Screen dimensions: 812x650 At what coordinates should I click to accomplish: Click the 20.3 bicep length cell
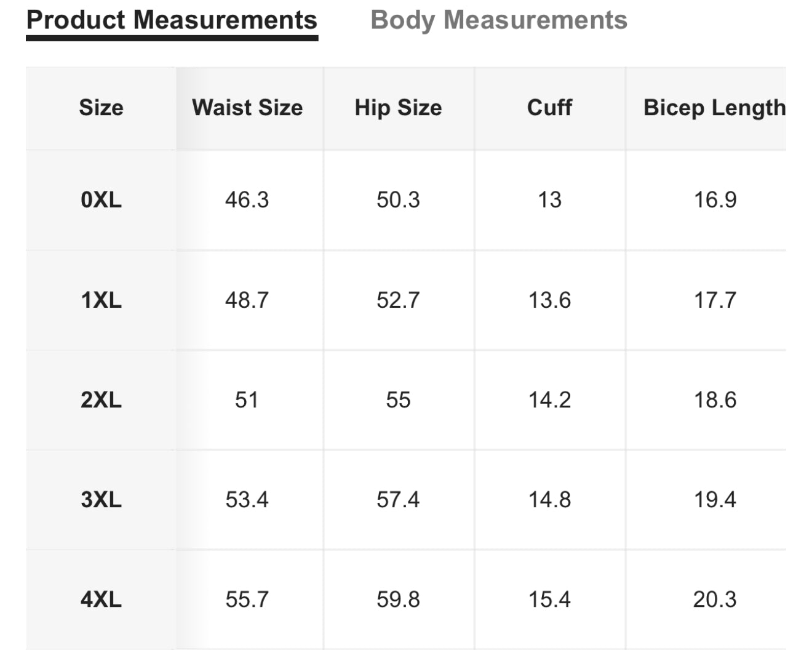click(715, 599)
